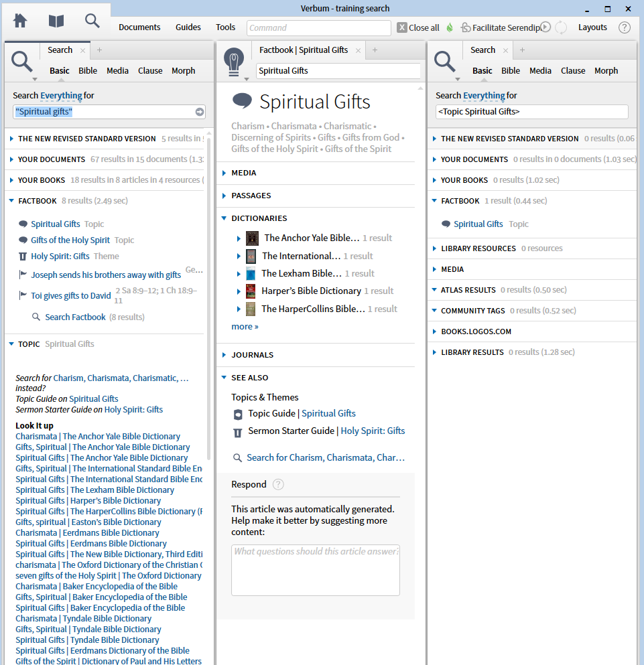This screenshot has width=644, height=665.
Task: Open the help question mark icon
Action: [624, 27]
